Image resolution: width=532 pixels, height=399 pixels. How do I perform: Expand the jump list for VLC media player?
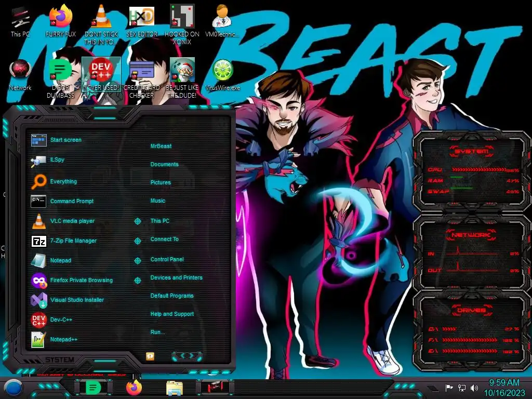(137, 221)
